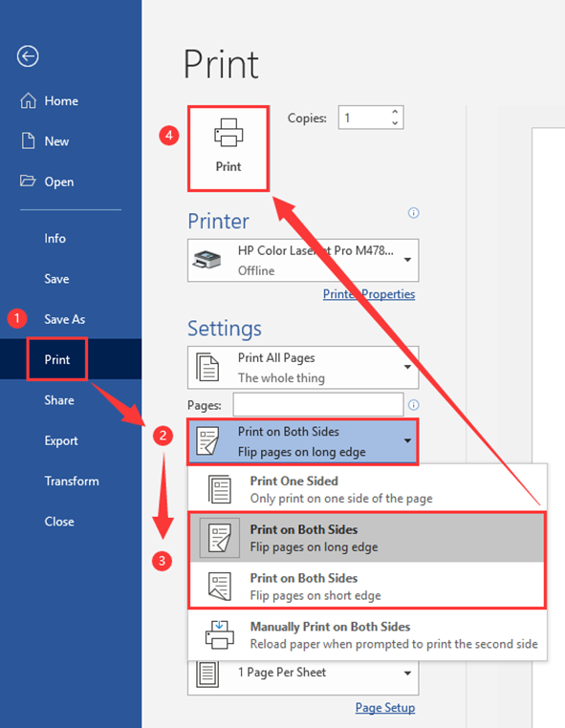
Task: Open the Printer Properties link
Action: (369, 294)
